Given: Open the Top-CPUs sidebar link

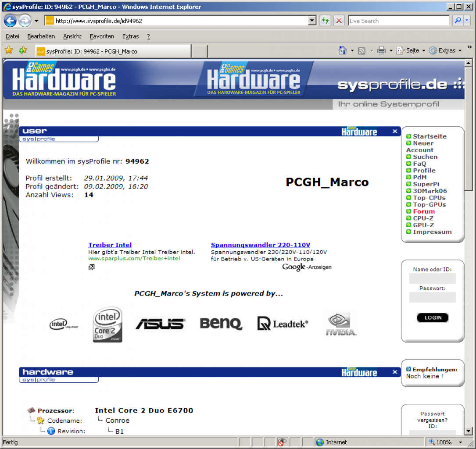Looking at the screenshot, I should pyautogui.click(x=429, y=198).
